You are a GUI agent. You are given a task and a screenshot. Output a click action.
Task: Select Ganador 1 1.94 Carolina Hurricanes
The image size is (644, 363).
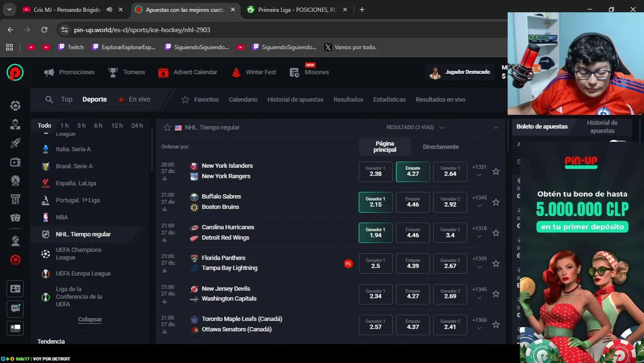click(x=375, y=233)
